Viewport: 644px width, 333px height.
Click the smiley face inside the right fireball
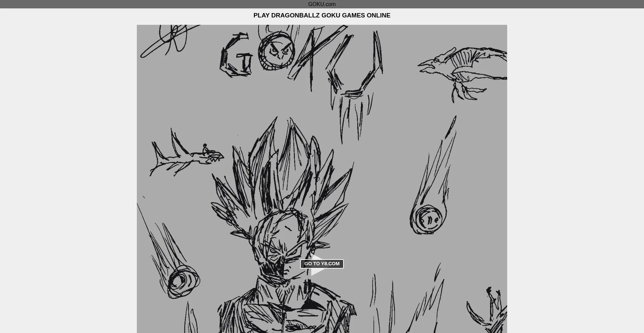point(429,220)
